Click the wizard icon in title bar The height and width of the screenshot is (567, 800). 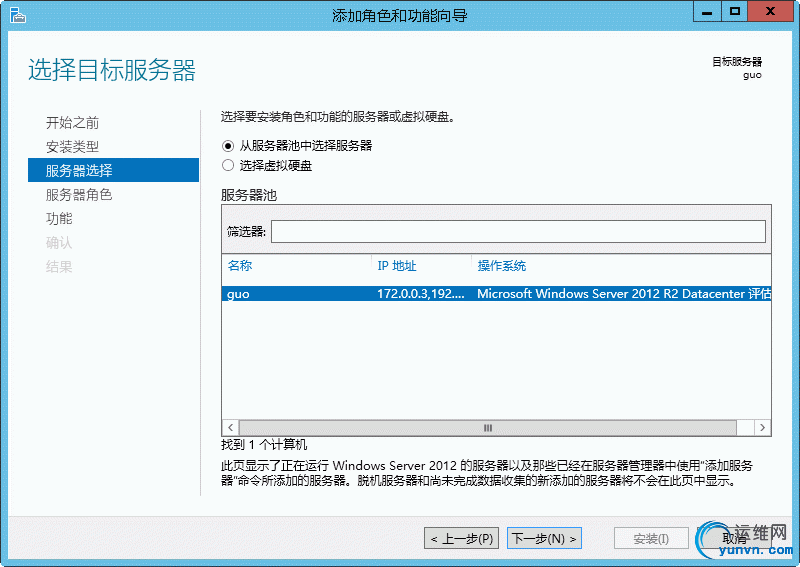point(17,15)
